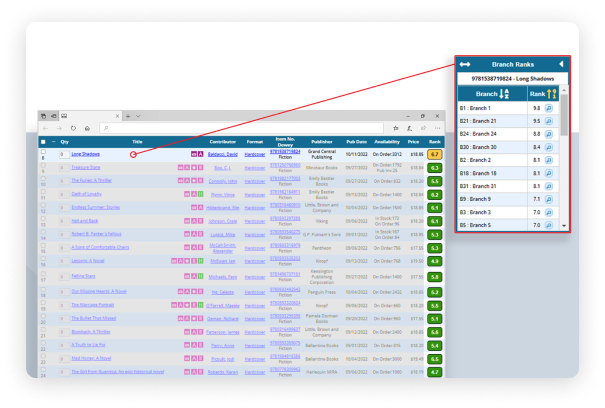Click the green 4.7 rank badge in last row
The image size is (605, 408).
(x=435, y=372)
